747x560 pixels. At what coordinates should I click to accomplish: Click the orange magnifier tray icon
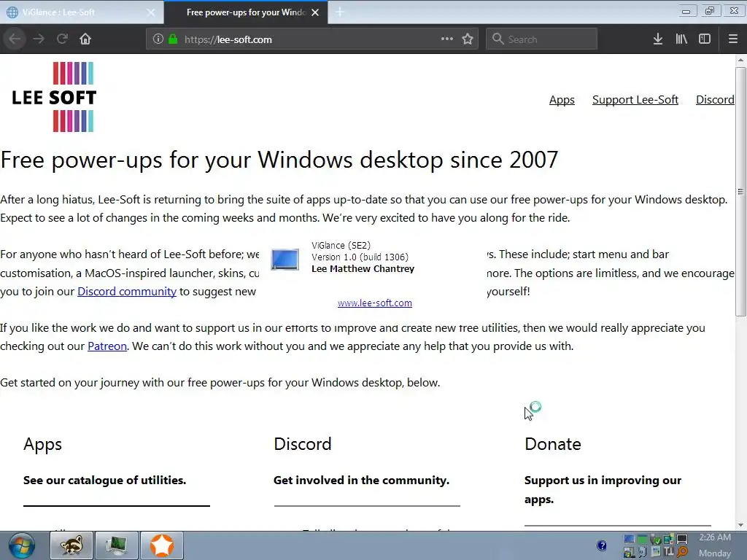(x=682, y=552)
